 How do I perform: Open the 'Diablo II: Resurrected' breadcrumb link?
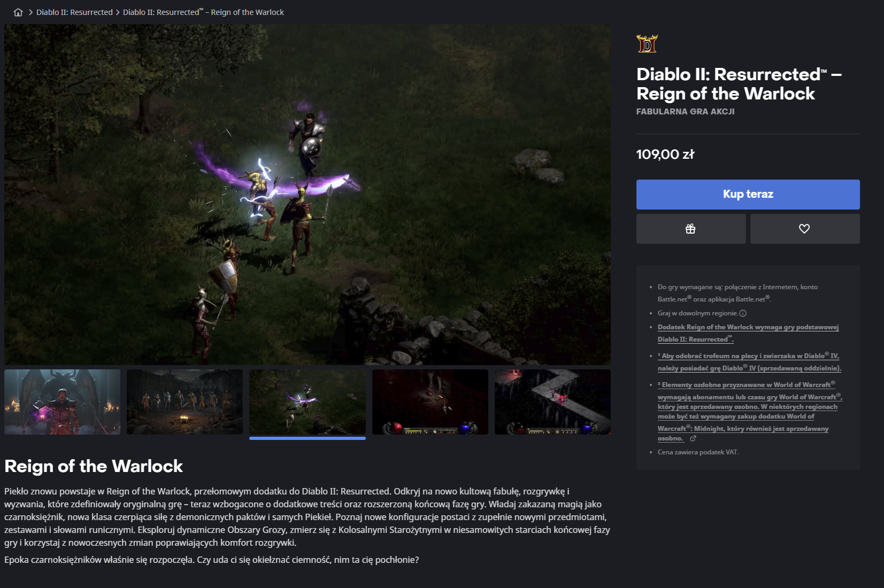point(74,12)
